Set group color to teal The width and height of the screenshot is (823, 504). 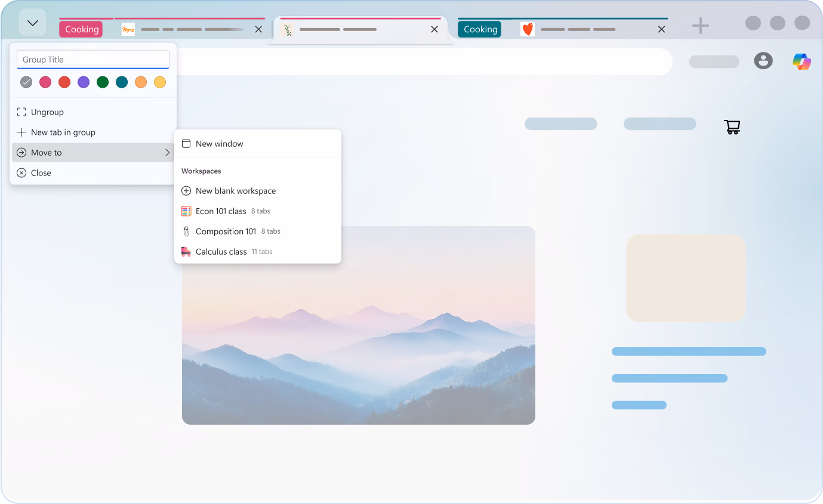[x=122, y=82]
